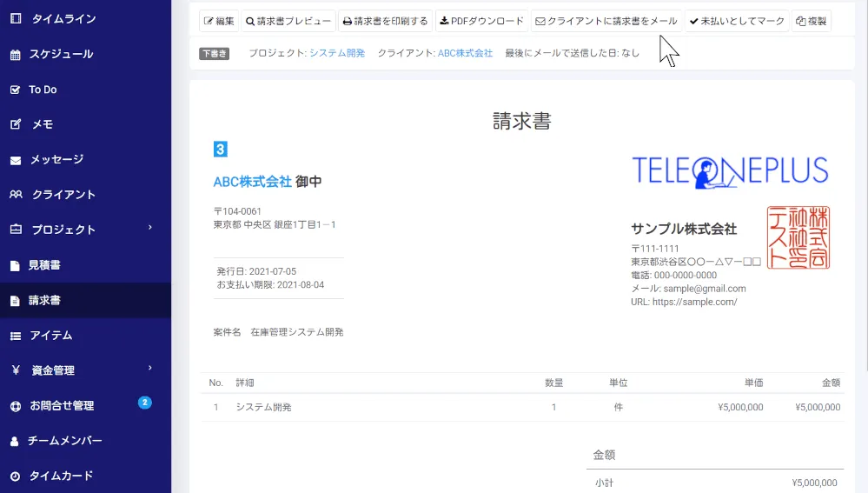The width and height of the screenshot is (868, 493).
Task: Expand the 資金管理 submenu chevron
Action: [150, 369]
